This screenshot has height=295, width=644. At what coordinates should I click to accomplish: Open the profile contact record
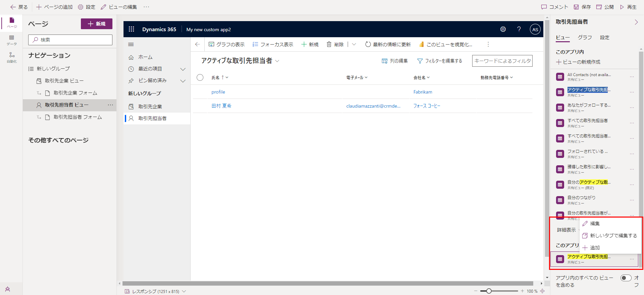point(218,92)
